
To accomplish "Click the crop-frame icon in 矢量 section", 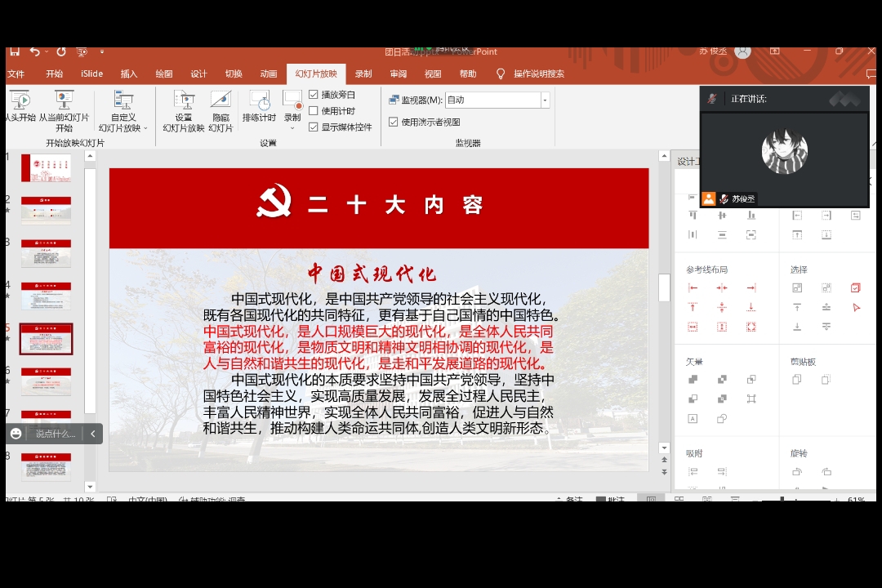I will point(751,399).
